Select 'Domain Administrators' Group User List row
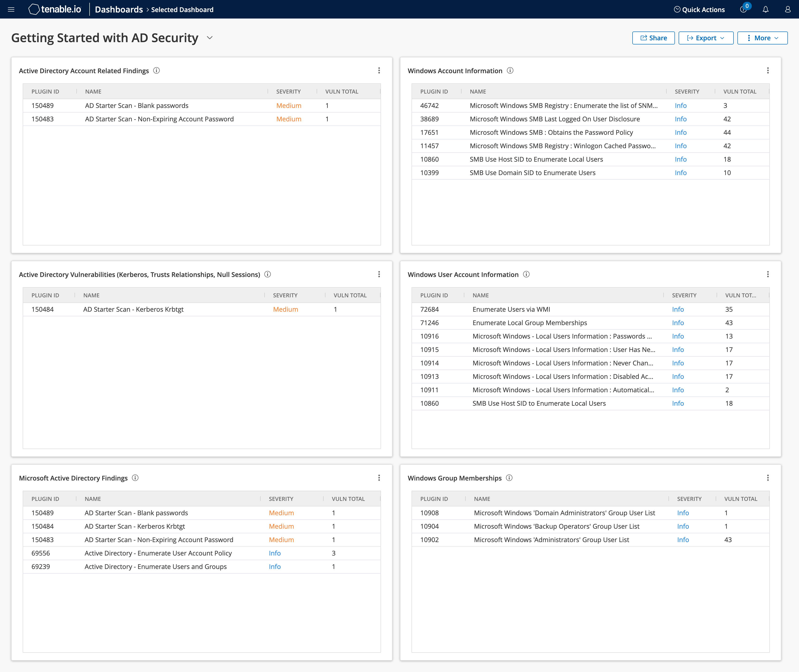The image size is (799, 672). pyautogui.click(x=590, y=513)
